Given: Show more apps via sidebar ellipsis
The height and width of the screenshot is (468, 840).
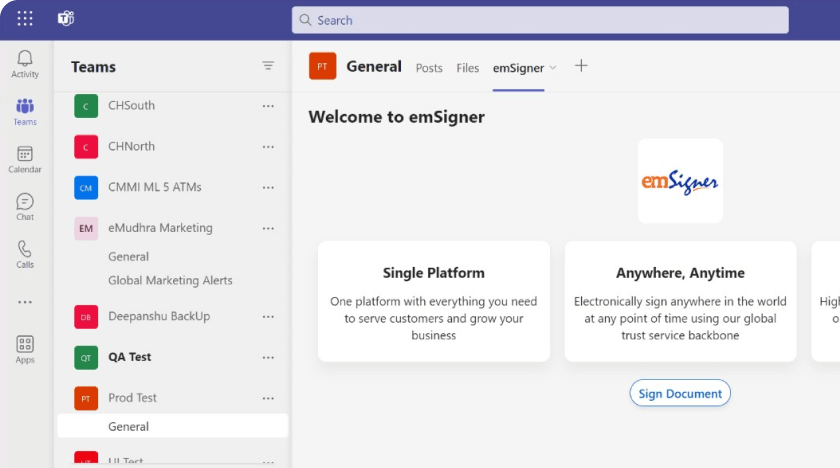Looking at the screenshot, I should click(25, 302).
